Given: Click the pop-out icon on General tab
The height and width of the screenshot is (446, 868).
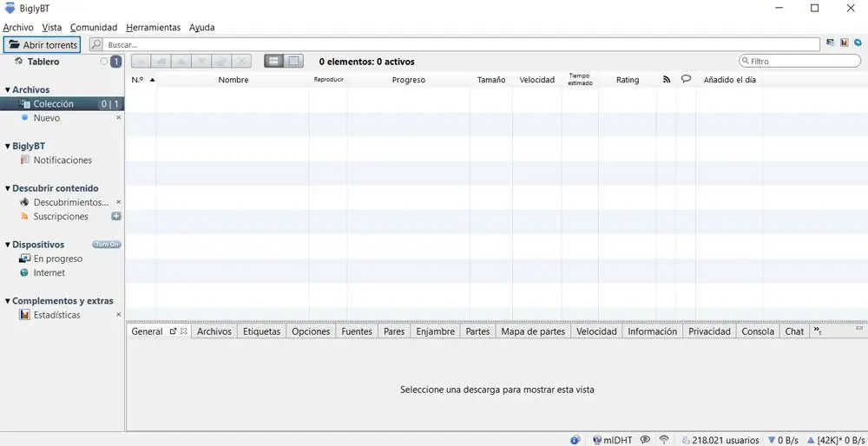Looking at the screenshot, I should (174, 331).
